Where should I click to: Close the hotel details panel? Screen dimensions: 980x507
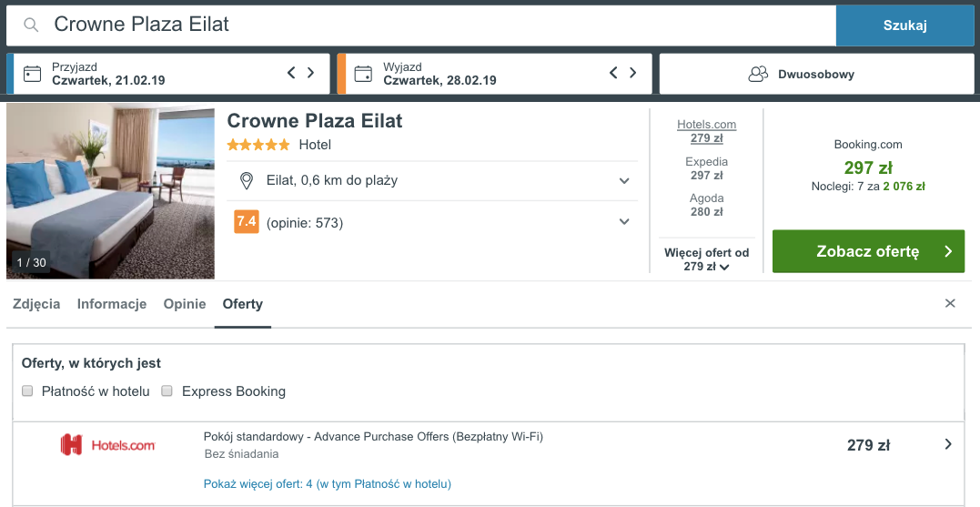pos(950,303)
